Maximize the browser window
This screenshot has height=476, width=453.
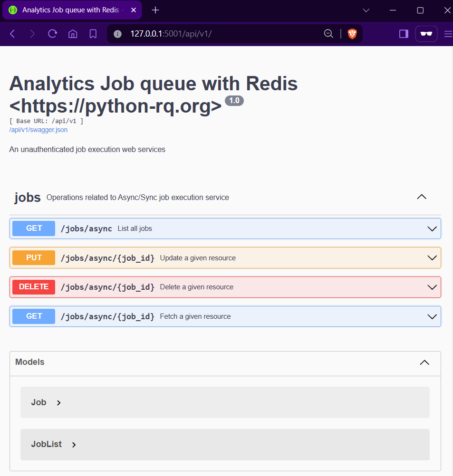tap(420, 10)
